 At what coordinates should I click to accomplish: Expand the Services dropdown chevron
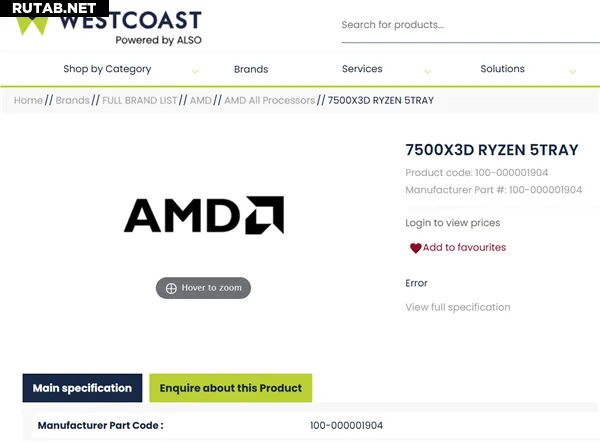(x=428, y=71)
